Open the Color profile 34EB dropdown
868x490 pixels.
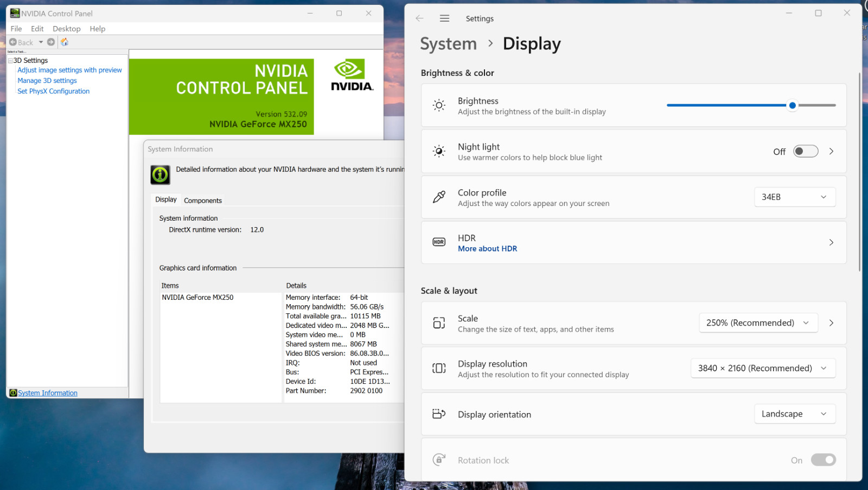(x=795, y=197)
